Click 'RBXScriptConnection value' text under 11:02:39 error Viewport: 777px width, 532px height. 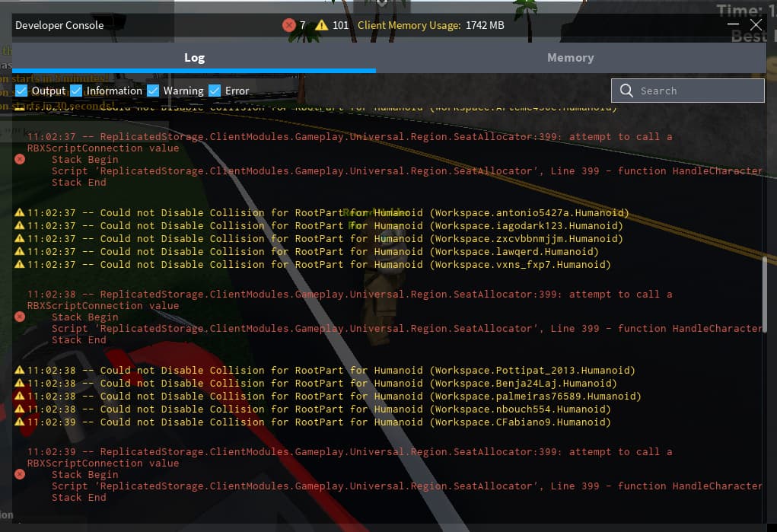[x=103, y=464]
